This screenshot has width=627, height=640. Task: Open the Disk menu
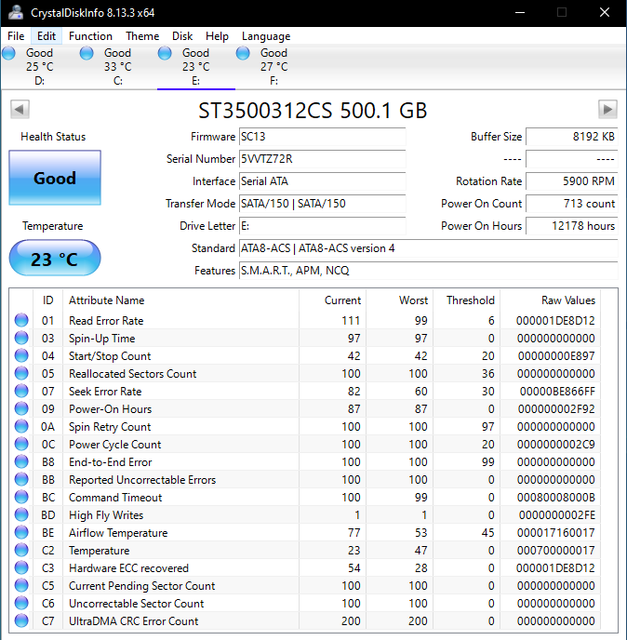[182, 36]
